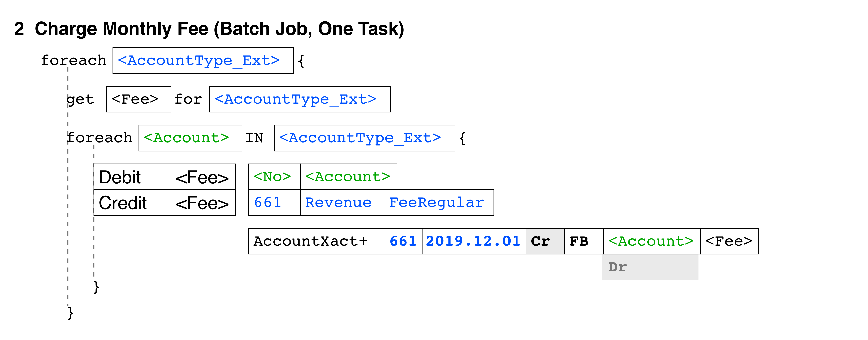The height and width of the screenshot is (340, 868).
Task: Click the date 2019.12.01 cell
Action: point(474,241)
